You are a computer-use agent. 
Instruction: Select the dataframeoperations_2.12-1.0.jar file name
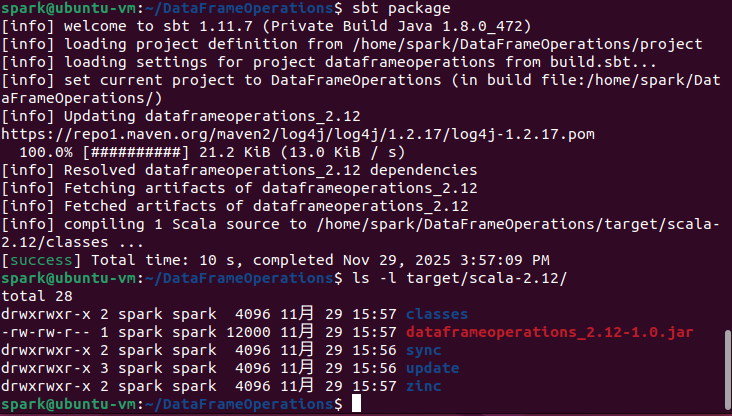(x=549, y=332)
